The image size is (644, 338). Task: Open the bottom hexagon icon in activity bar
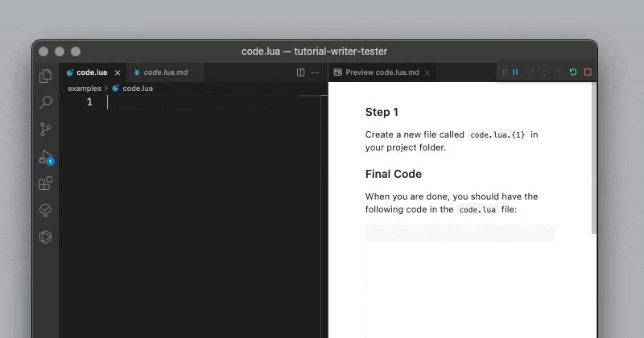[x=46, y=237]
